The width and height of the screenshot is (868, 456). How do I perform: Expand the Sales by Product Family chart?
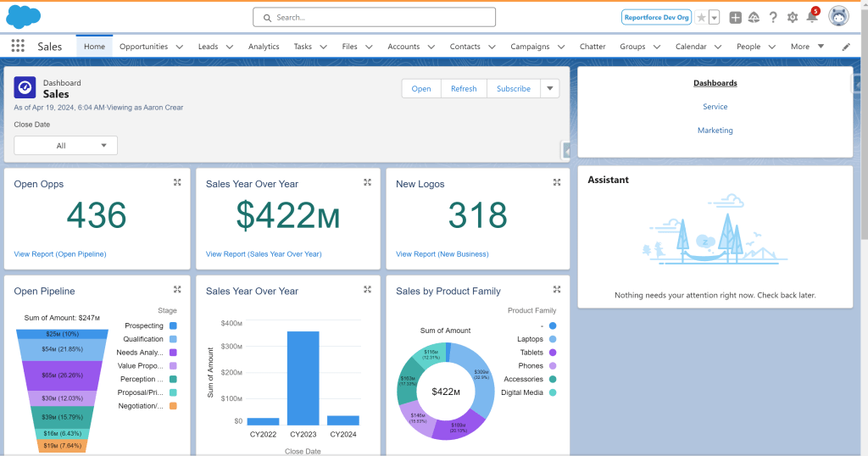[557, 290]
